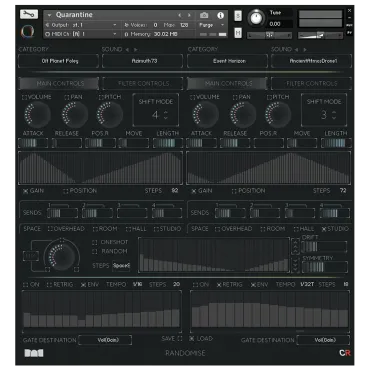The height and width of the screenshot is (370, 370).
Task: Select next sound arrow for left layer
Action: tap(135, 50)
